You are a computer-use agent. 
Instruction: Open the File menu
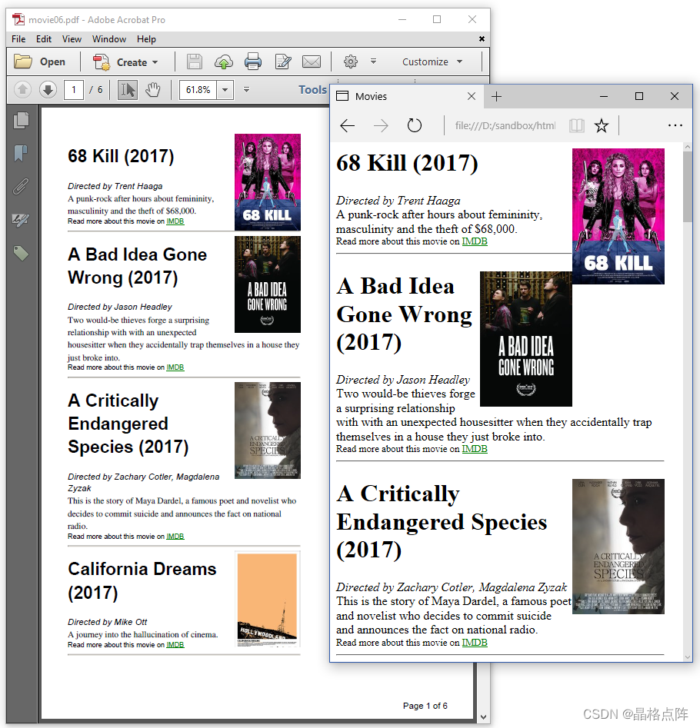click(18, 39)
